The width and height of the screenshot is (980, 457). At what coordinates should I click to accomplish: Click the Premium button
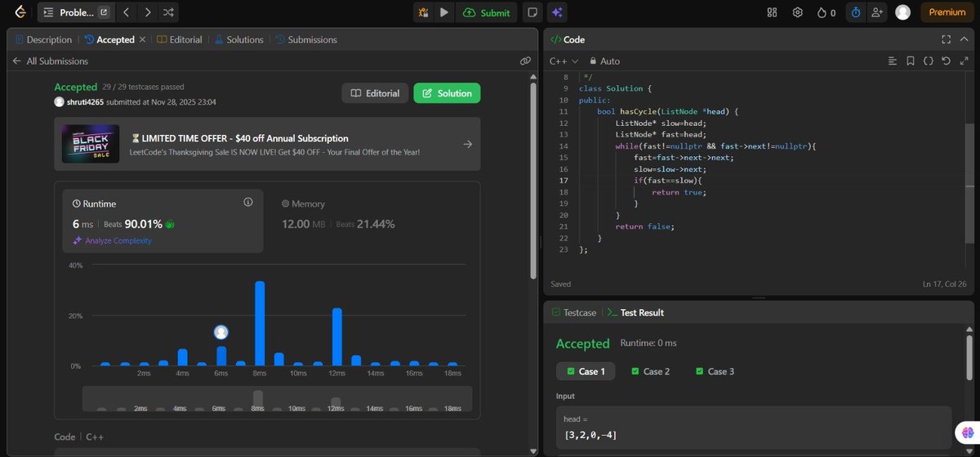(x=947, y=12)
